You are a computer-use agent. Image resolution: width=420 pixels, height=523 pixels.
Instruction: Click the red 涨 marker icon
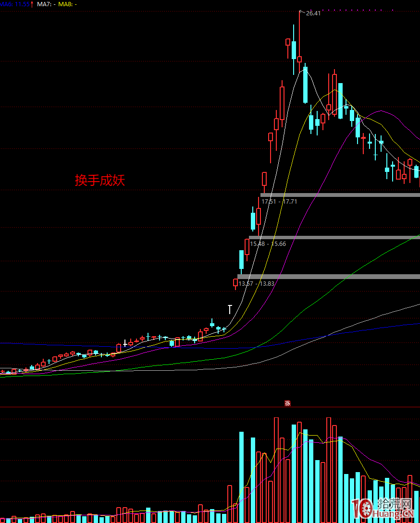coord(287,403)
